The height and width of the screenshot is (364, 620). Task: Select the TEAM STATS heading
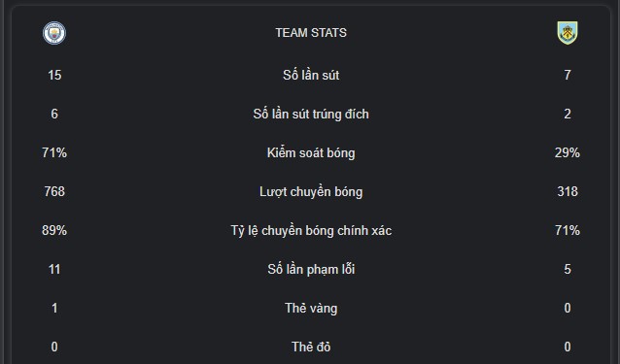click(311, 33)
